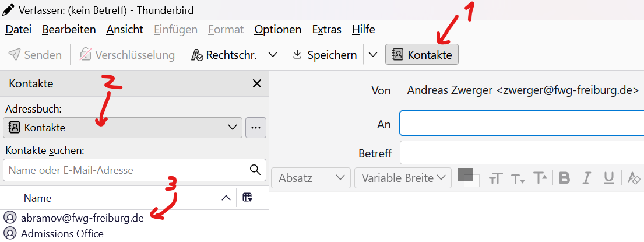Click the Kontakte toolbar button

pyautogui.click(x=422, y=55)
